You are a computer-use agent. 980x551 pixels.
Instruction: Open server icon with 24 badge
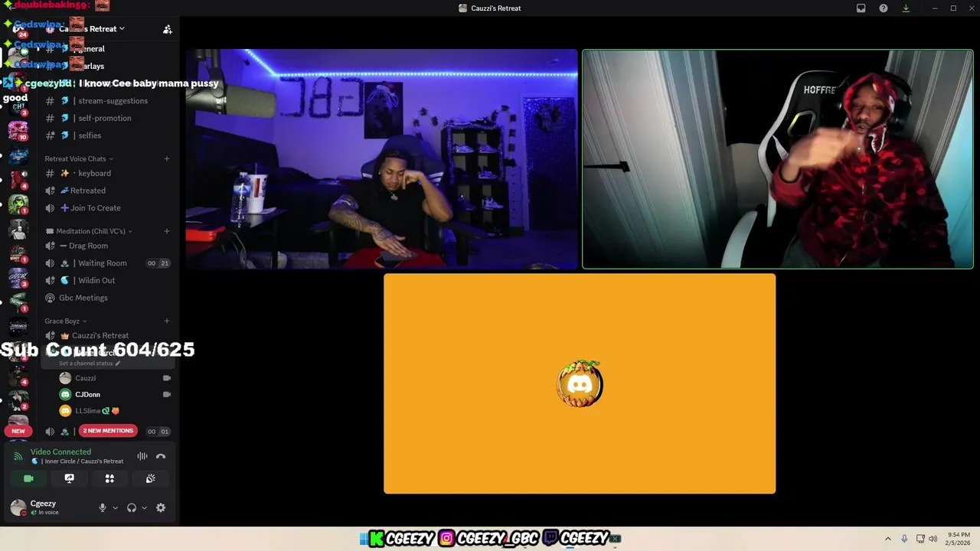pyautogui.click(x=18, y=29)
